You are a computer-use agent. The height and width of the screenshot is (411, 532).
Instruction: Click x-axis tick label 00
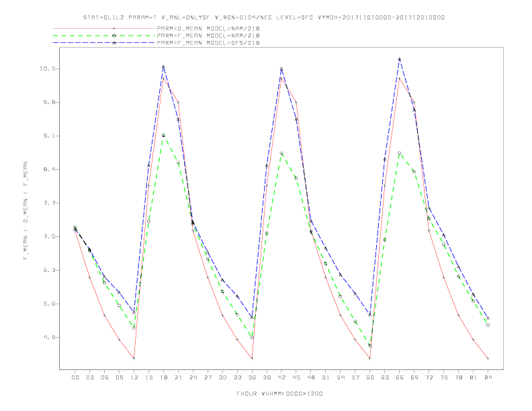coord(75,377)
